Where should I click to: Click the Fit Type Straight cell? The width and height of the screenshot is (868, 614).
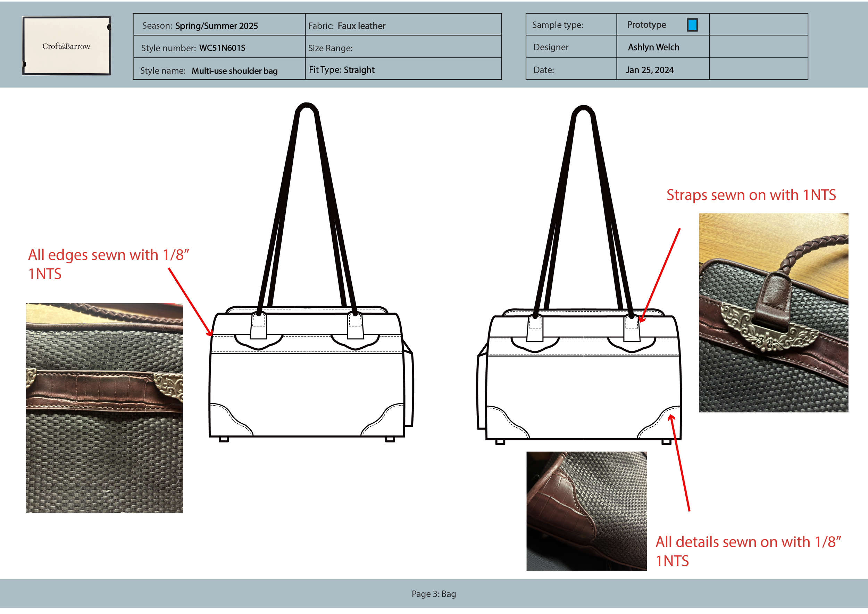click(x=359, y=70)
